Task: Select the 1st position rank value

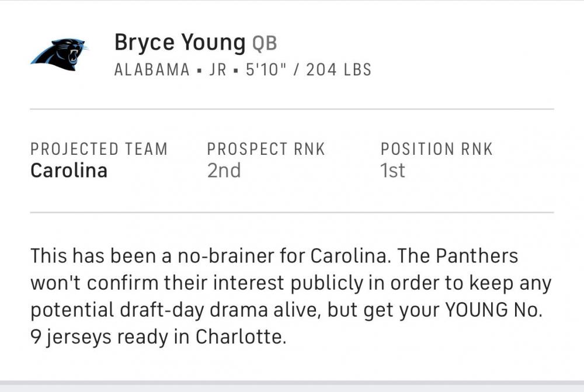Action: pyautogui.click(x=392, y=171)
